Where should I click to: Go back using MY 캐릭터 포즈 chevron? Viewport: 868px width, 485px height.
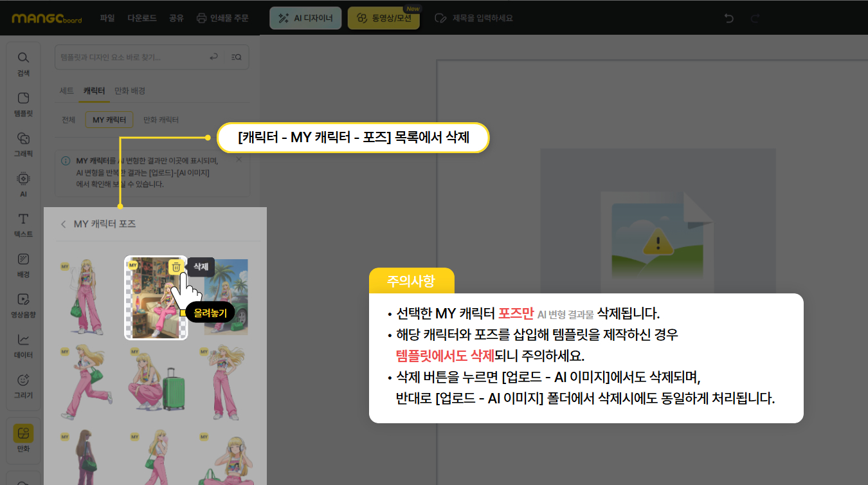click(63, 224)
